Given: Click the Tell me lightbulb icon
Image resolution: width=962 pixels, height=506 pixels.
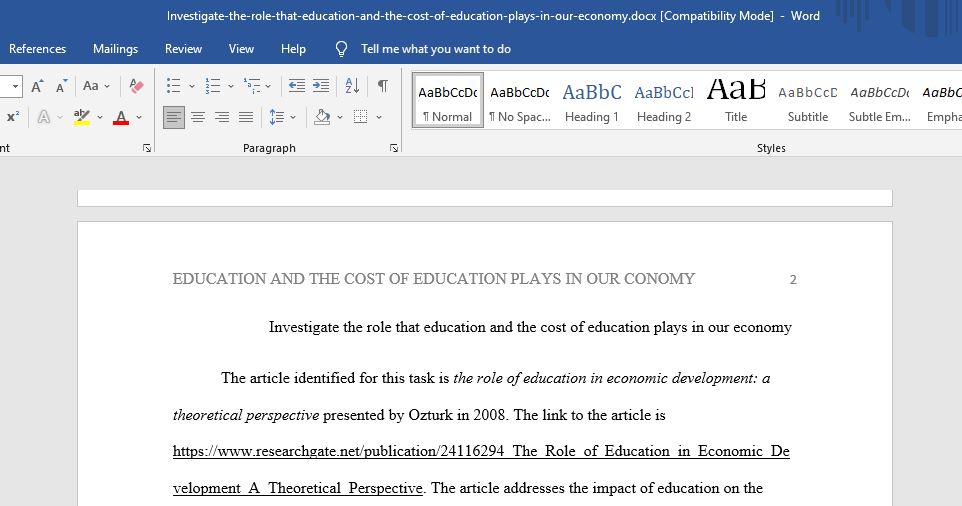Looking at the screenshot, I should pos(342,49).
